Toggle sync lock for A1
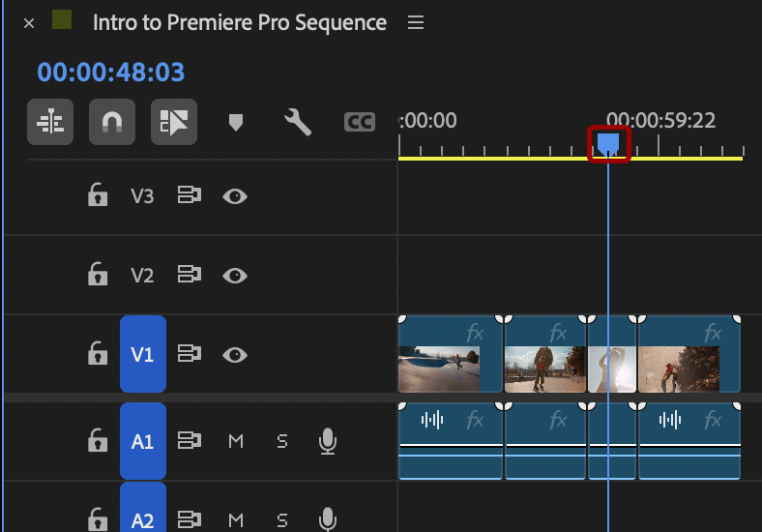 189,440
